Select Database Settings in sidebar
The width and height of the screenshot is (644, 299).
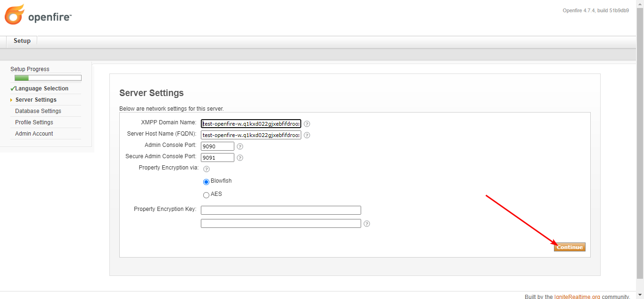click(38, 111)
